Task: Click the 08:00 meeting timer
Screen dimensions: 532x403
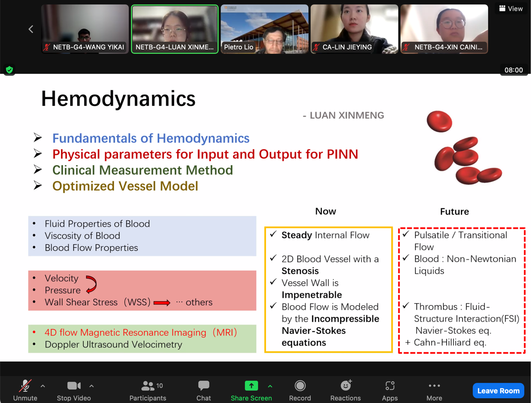Action: tap(514, 70)
